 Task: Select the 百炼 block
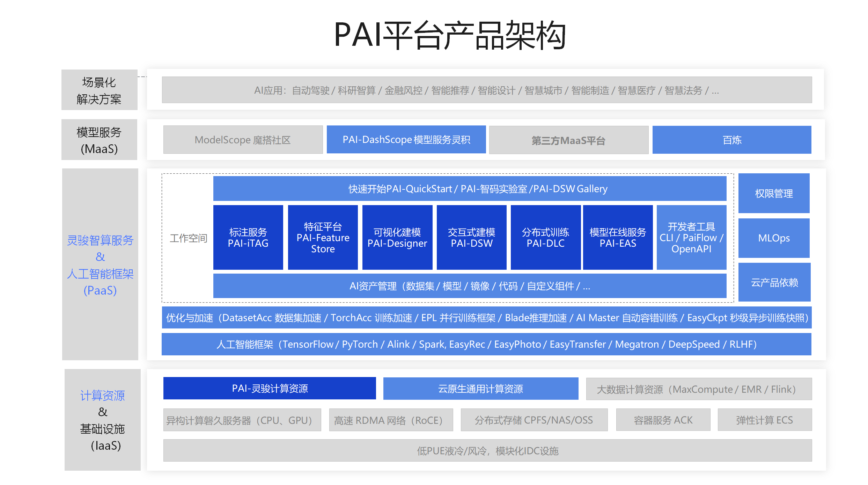click(732, 140)
